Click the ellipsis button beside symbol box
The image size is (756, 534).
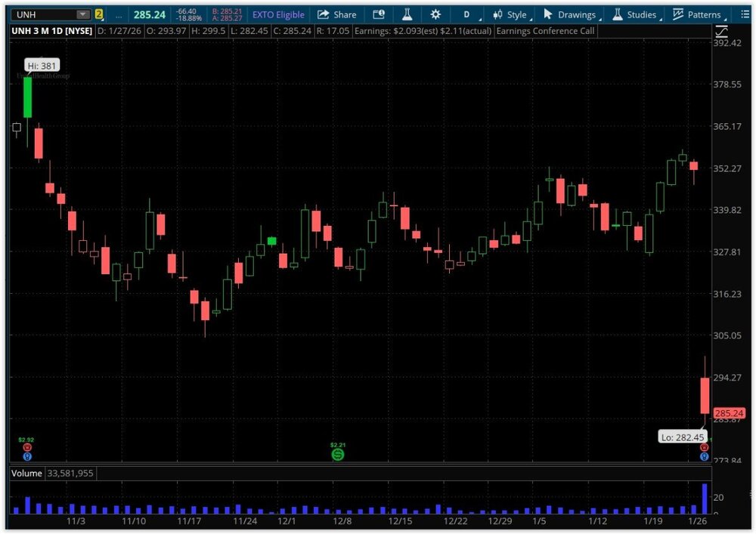click(x=118, y=14)
